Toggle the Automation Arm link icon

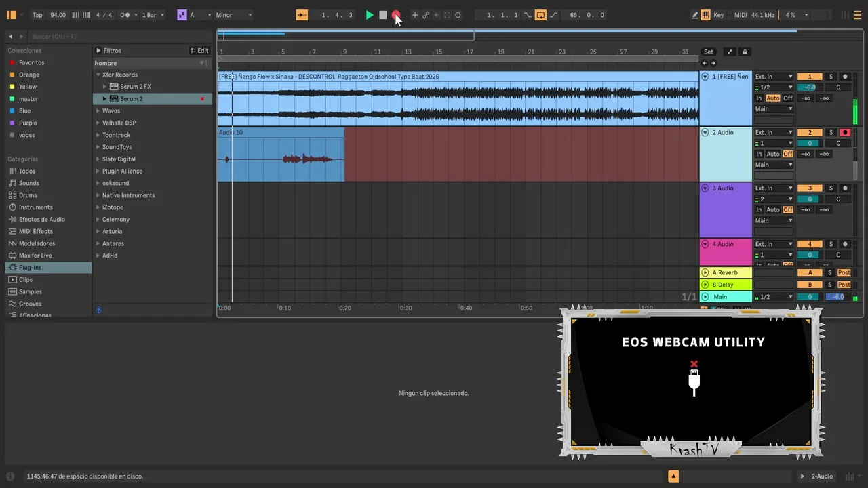[x=426, y=15]
